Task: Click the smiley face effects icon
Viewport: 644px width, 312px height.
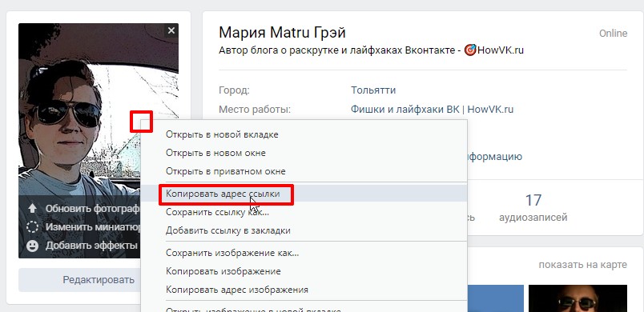Action: pos(32,246)
